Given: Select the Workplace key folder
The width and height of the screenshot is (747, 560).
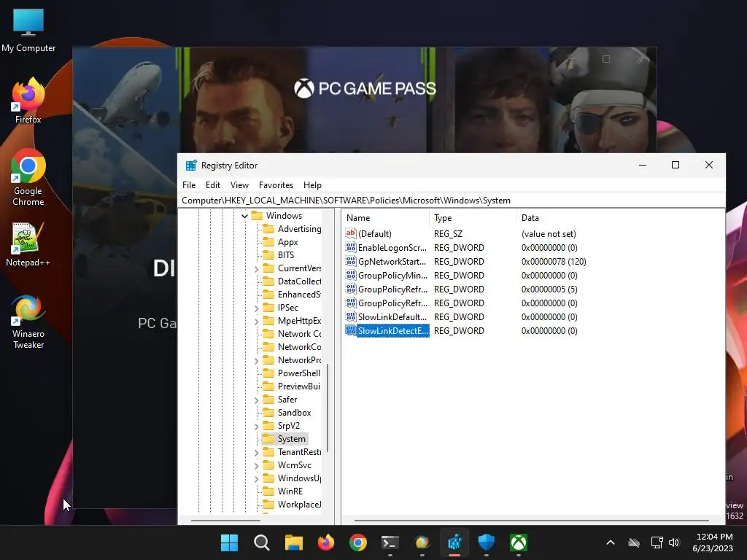Looking at the screenshot, I should point(292,505).
